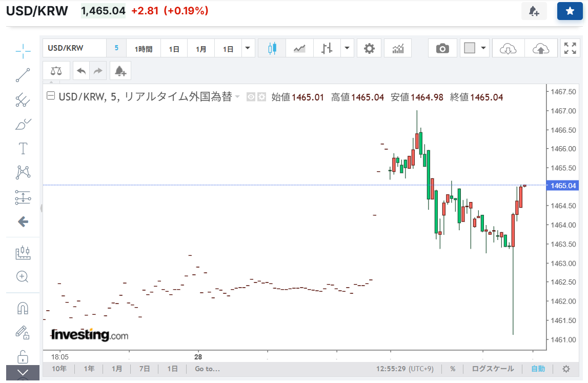This screenshot has width=588, height=383.
Task: Click the USD/KRW symbol input field
Action: tap(74, 49)
